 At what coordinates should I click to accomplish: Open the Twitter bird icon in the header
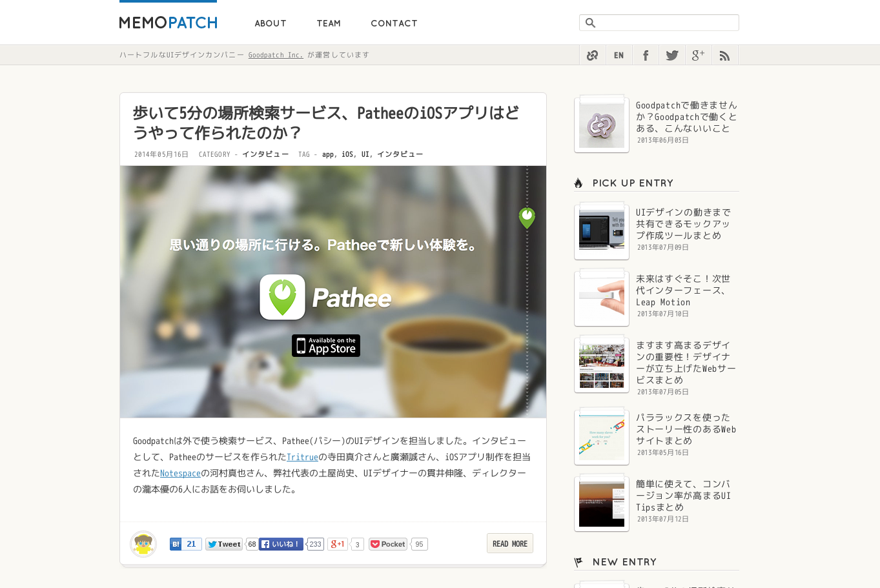[x=671, y=56]
